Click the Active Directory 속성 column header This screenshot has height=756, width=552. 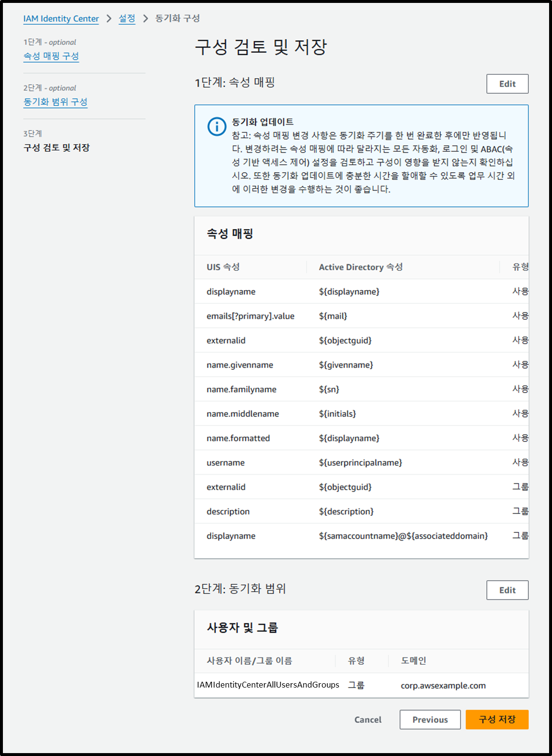[361, 267]
